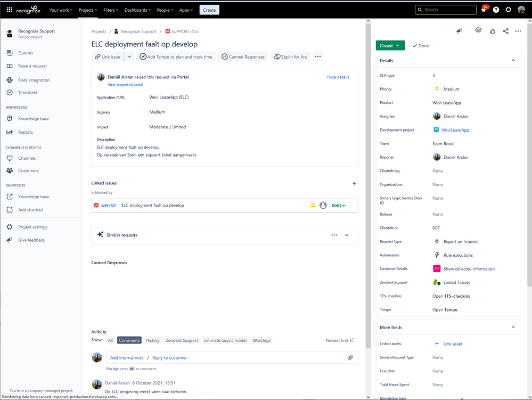This screenshot has width=532, height=400.
Task: Click Add internal note
Action: (x=127, y=358)
